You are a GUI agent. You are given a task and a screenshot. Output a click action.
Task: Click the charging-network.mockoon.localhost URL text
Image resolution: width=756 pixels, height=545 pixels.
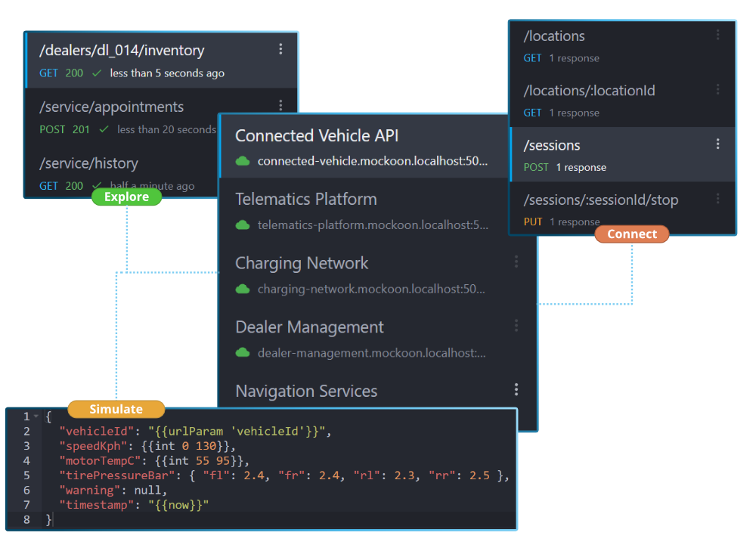pos(371,289)
